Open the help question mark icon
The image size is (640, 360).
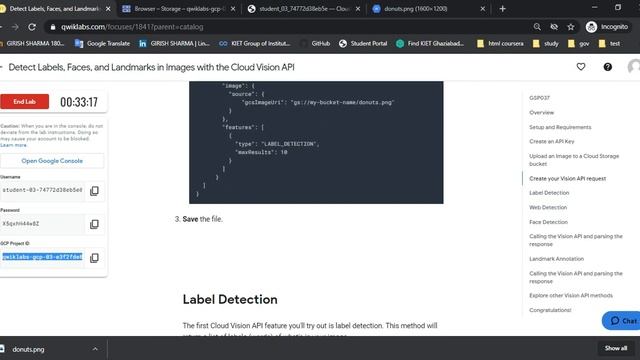[x=607, y=67]
